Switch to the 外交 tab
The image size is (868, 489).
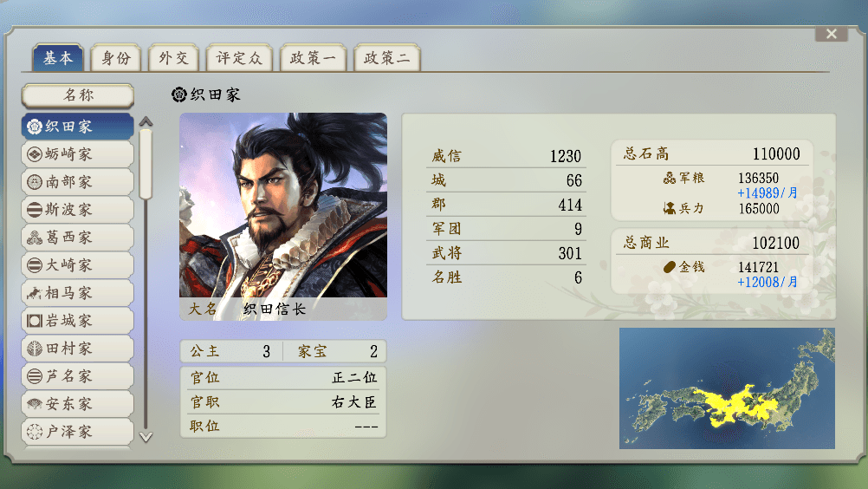(x=173, y=57)
